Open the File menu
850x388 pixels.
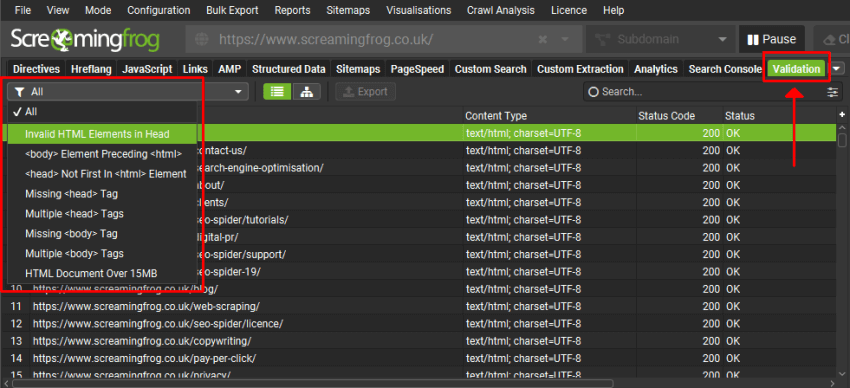23,10
